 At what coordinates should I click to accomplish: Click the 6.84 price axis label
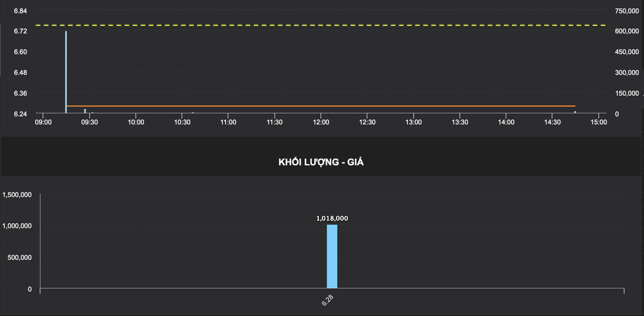pos(20,11)
